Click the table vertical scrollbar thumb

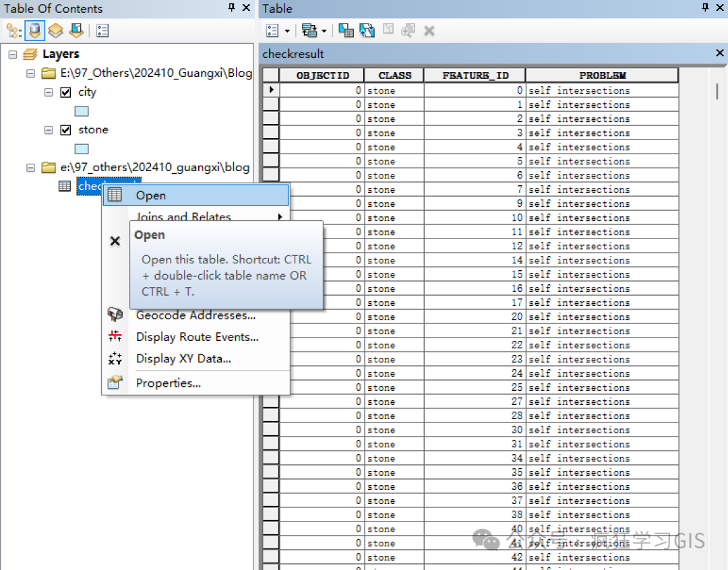click(x=717, y=92)
